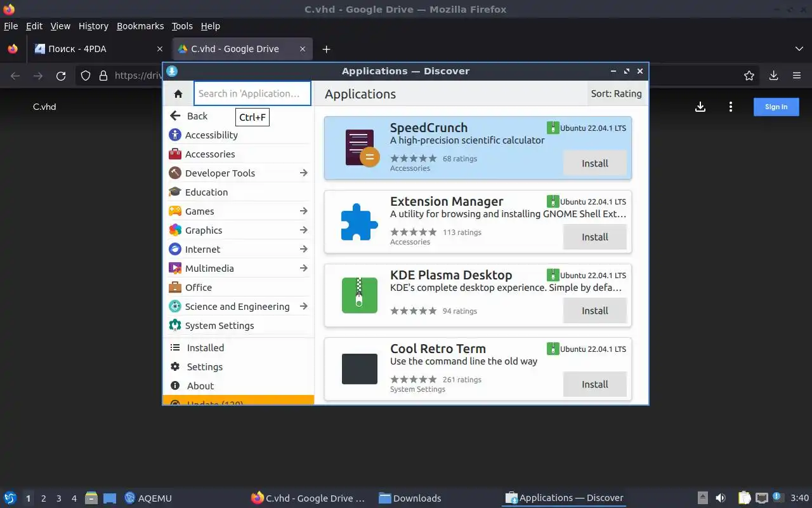Expand Internet subcategories arrow
The width and height of the screenshot is (812, 508).
click(x=303, y=249)
